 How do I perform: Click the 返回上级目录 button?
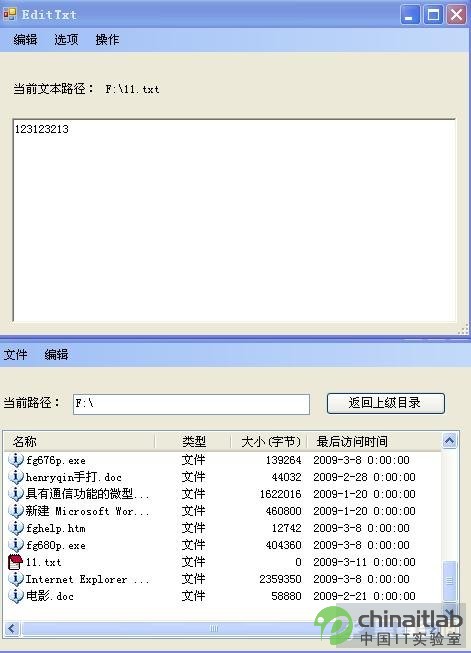pos(386,403)
